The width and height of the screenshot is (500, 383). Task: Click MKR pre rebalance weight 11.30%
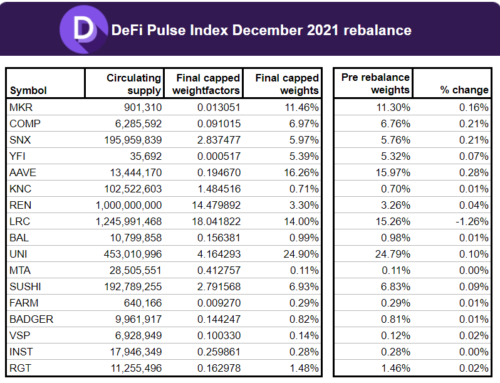(x=393, y=107)
